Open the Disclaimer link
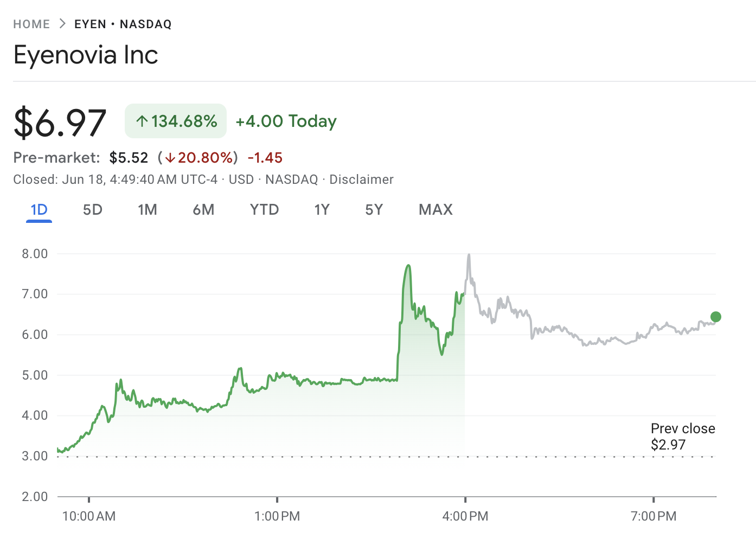 pos(361,179)
